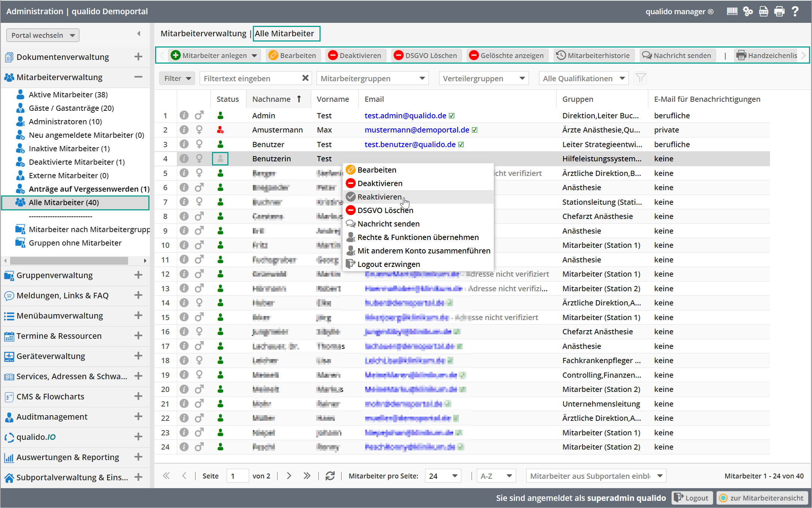The image size is (812, 508).
Task: Open Gruppen ohne Mitarbeiter in the sidebar
Action: pos(75,243)
